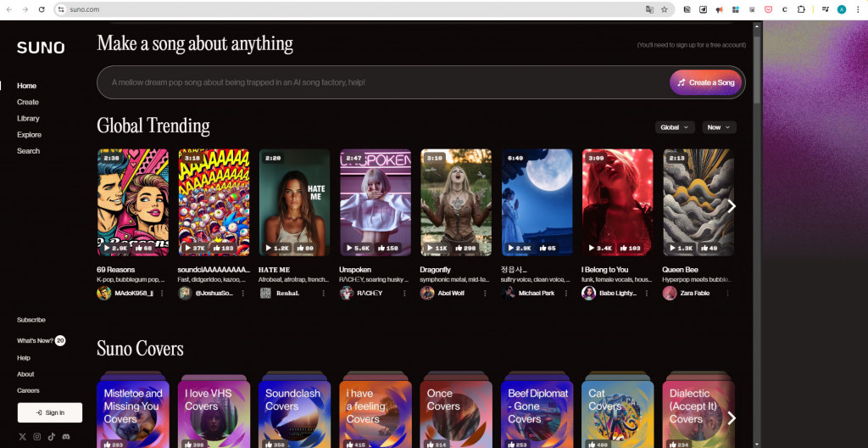868x448 pixels.
Task: Open the 69 Reasons cover thumbnail
Action: pyautogui.click(x=133, y=203)
